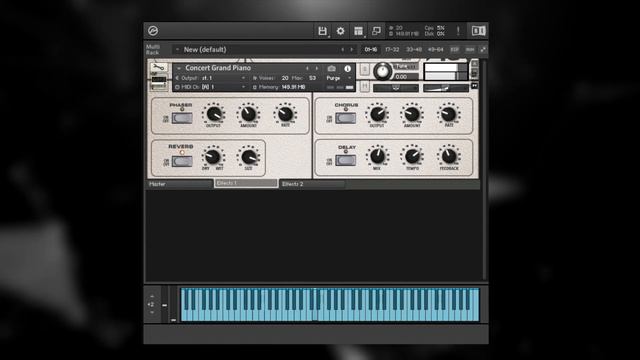This screenshot has width=640, height=360.
Task: Click the Phaser Rate knob
Action: tap(285, 114)
